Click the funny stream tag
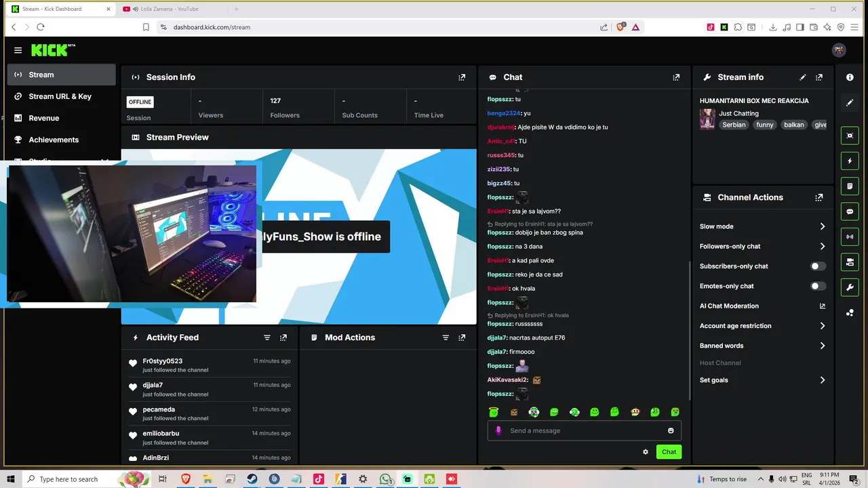The image size is (868, 488). click(765, 125)
